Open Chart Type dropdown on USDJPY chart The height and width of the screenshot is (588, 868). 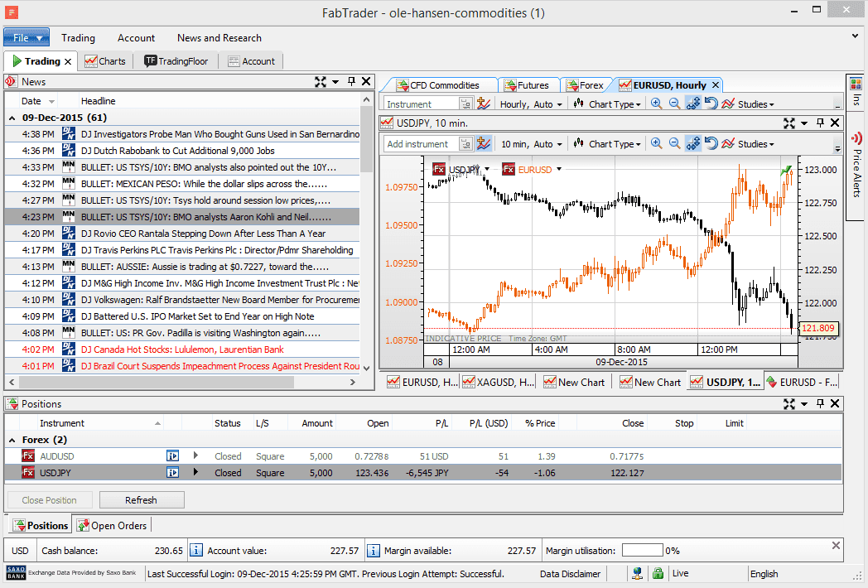607,144
